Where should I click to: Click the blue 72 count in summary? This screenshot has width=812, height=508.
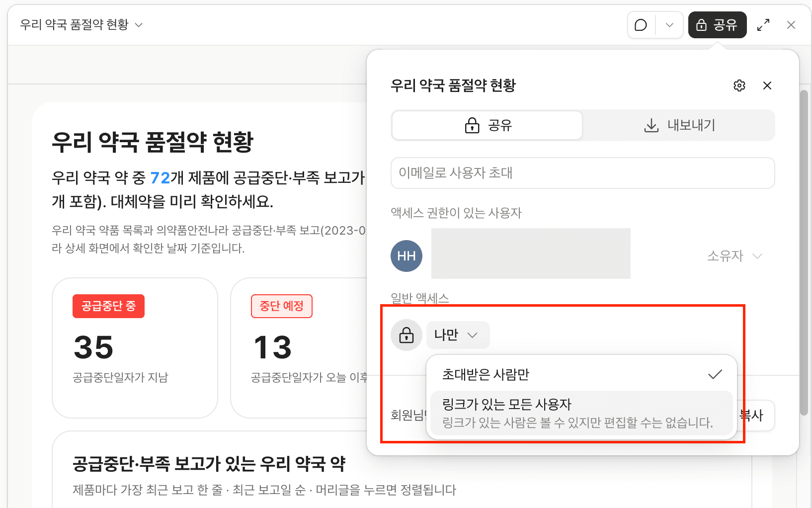click(x=160, y=177)
